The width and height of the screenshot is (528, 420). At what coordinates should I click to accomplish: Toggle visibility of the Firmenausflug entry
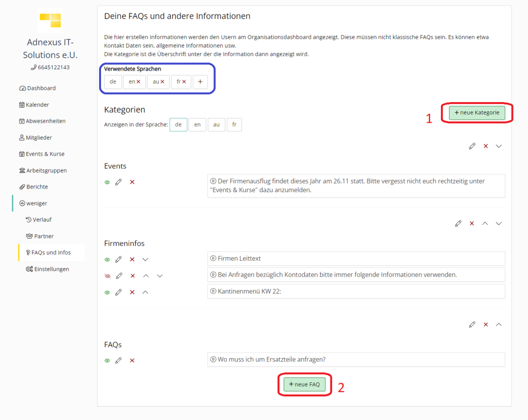click(107, 182)
